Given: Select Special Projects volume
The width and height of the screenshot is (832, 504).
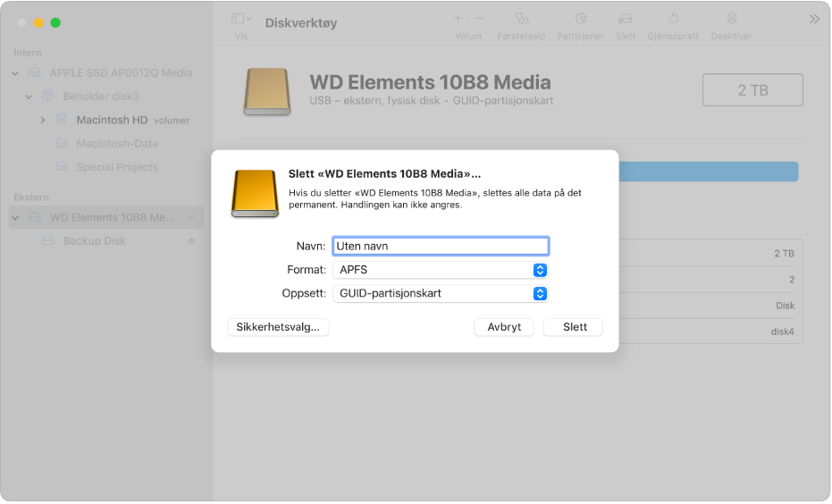Looking at the screenshot, I should tap(117, 167).
